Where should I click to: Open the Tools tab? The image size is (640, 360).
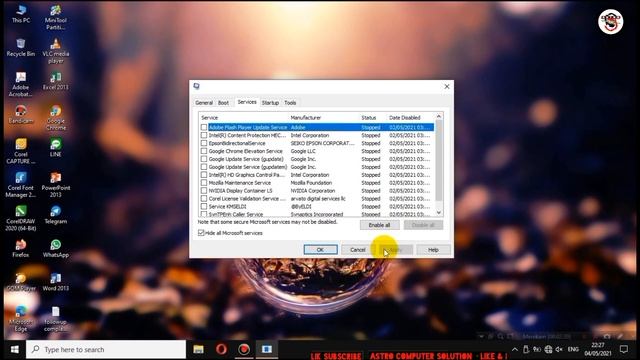click(290, 103)
